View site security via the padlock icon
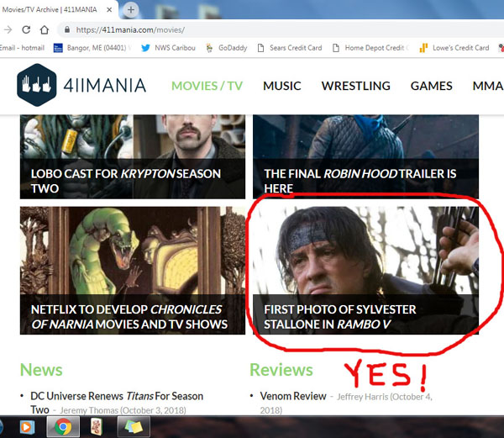Screen dimensions: 504x438 click(67, 29)
